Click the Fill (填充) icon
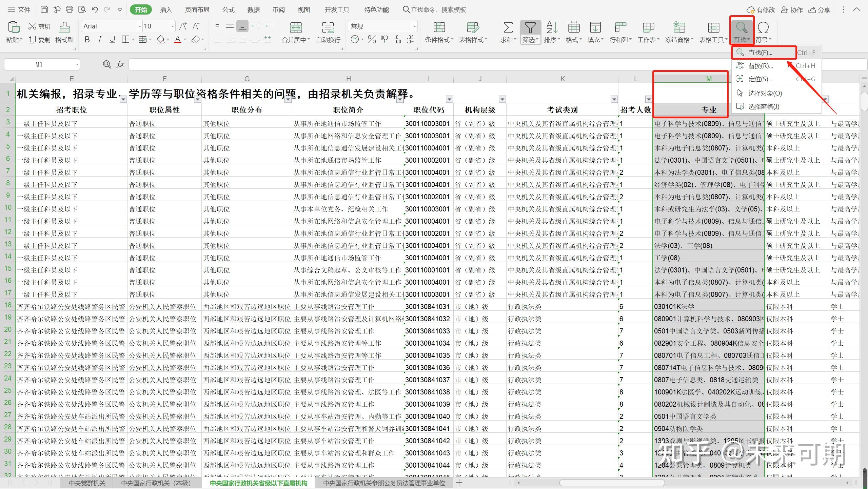This screenshot has height=489, width=868. 595,27
